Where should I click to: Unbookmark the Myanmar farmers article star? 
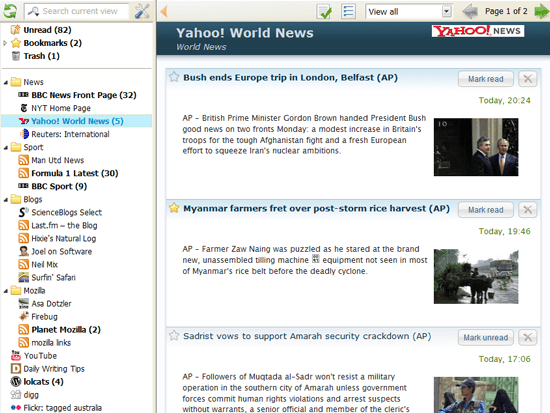[x=174, y=208]
